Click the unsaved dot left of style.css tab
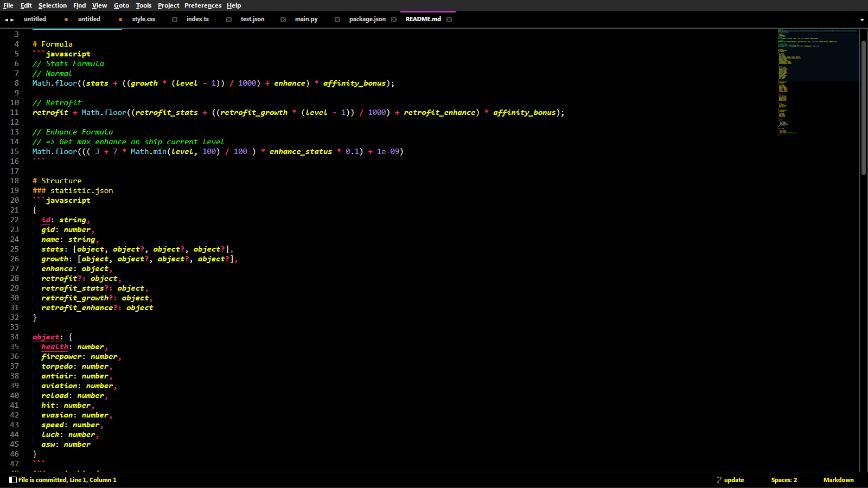 click(120, 20)
